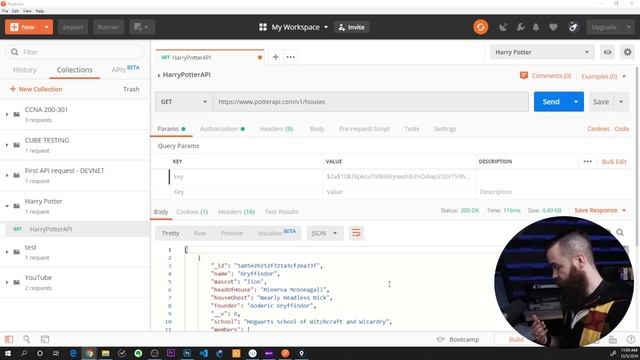Click the Comments speech bubble icon
This screenshot has height=360, width=640.
[x=524, y=76]
